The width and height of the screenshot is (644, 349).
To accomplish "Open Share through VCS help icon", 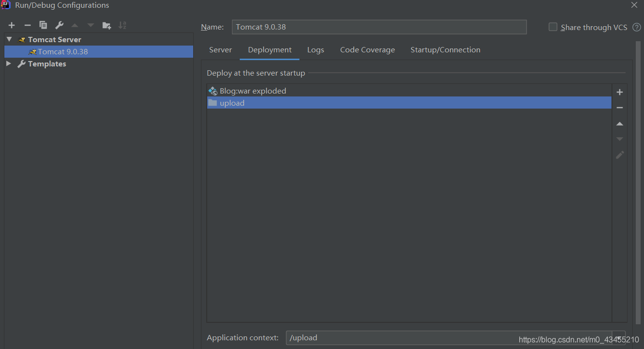I will tap(637, 27).
